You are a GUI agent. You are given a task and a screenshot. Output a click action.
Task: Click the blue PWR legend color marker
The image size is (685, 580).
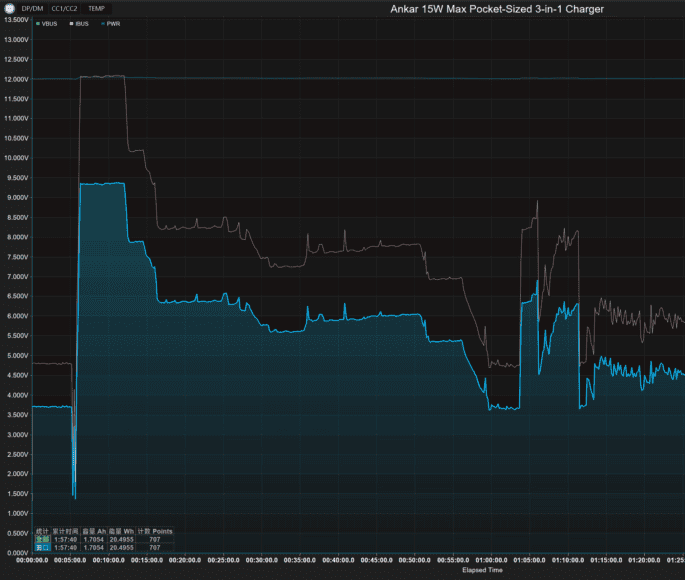pos(104,22)
